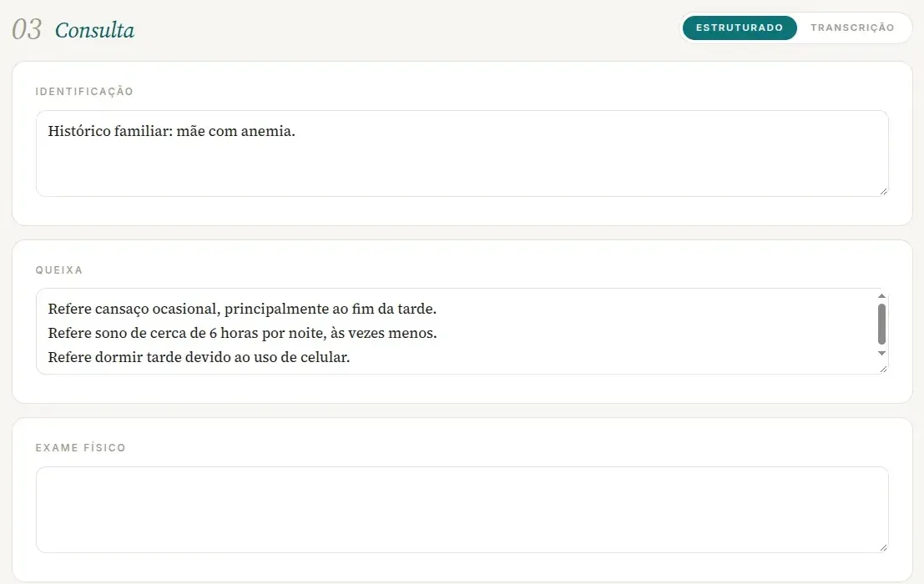Screen dimensions: 924x584
Task: Click the 'EXAME FÍSICO' label
Action: (81, 447)
